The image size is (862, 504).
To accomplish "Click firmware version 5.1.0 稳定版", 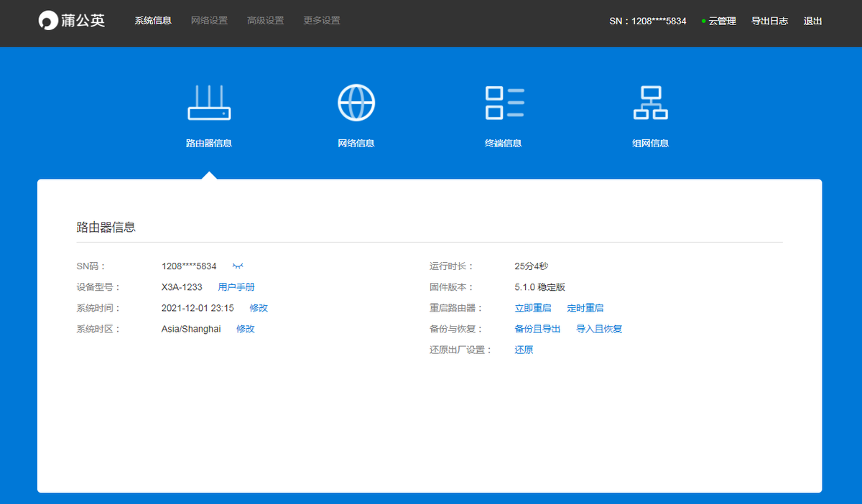I will click(x=540, y=287).
